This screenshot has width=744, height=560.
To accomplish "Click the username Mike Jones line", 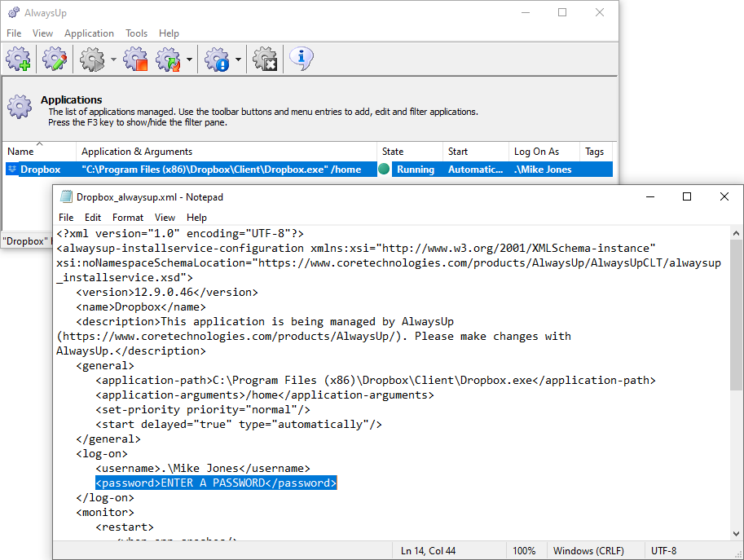I will (x=203, y=469).
